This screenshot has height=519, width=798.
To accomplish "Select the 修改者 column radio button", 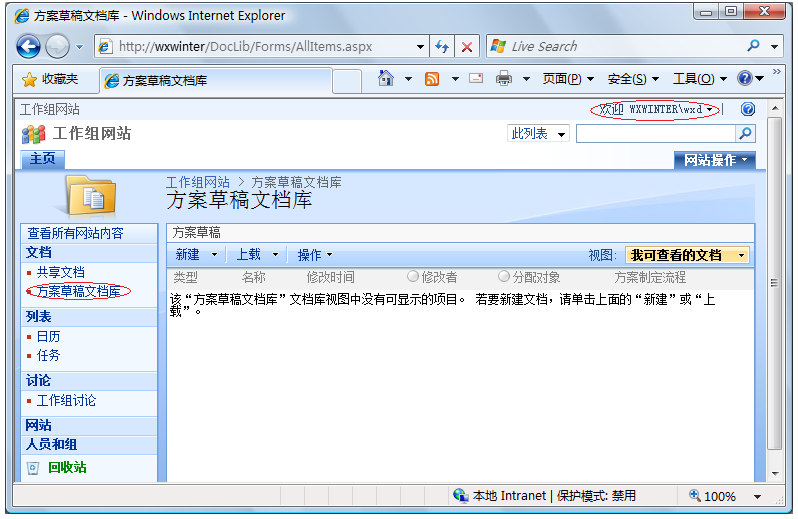I will tap(413, 276).
